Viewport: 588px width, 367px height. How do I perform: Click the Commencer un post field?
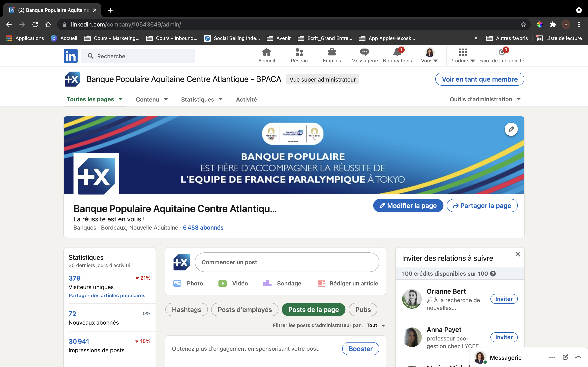[287, 262]
